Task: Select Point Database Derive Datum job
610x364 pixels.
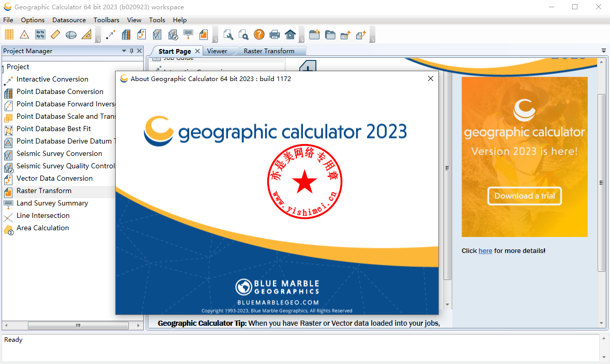Action: (x=66, y=141)
